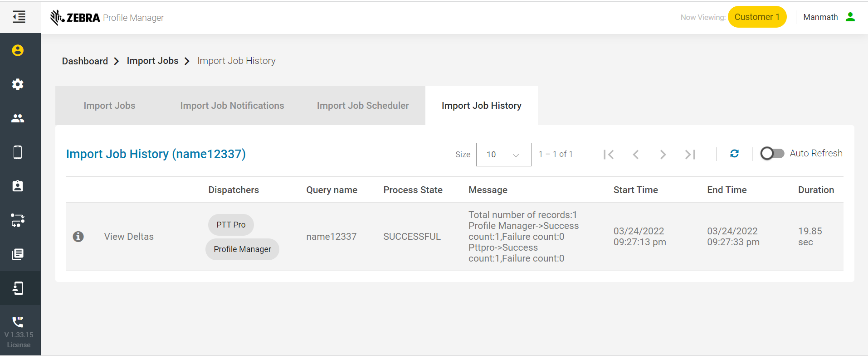Open the users group sidebar icon
This screenshot has height=359, width=868.
point(18,118)
